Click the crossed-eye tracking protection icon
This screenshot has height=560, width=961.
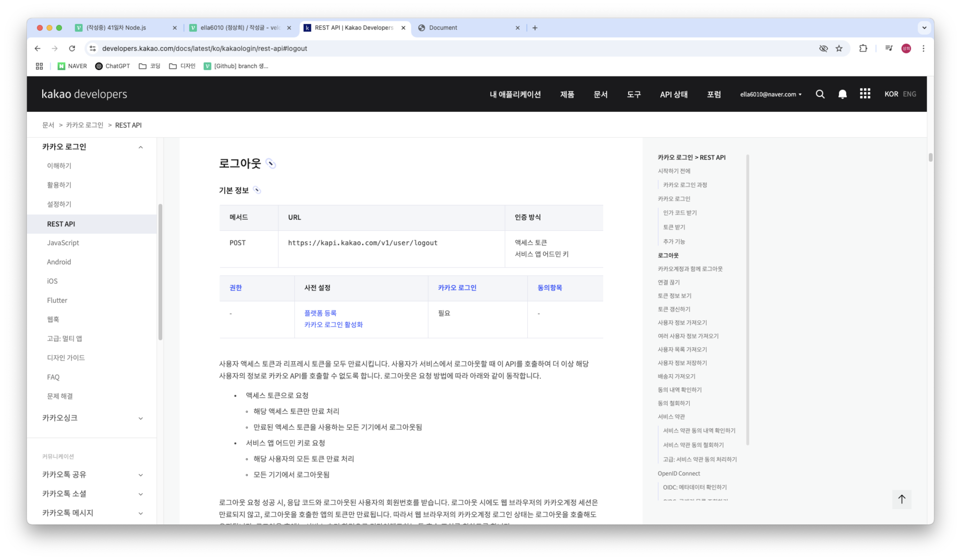point(823,48)
